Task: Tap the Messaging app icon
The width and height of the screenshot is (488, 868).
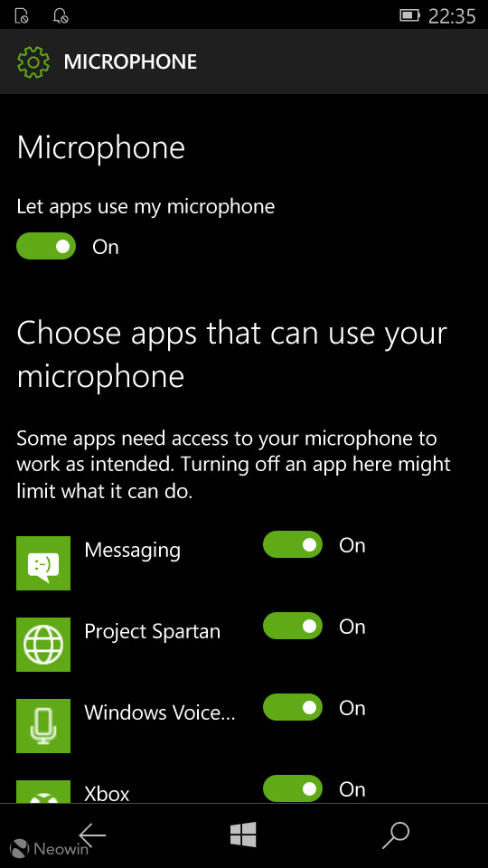Action: point(43,563)
